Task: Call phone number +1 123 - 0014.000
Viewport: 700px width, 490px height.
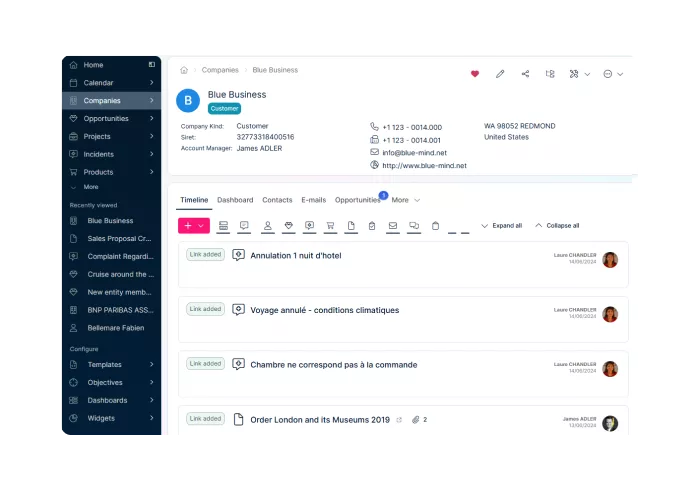Action: coord(412,127)
